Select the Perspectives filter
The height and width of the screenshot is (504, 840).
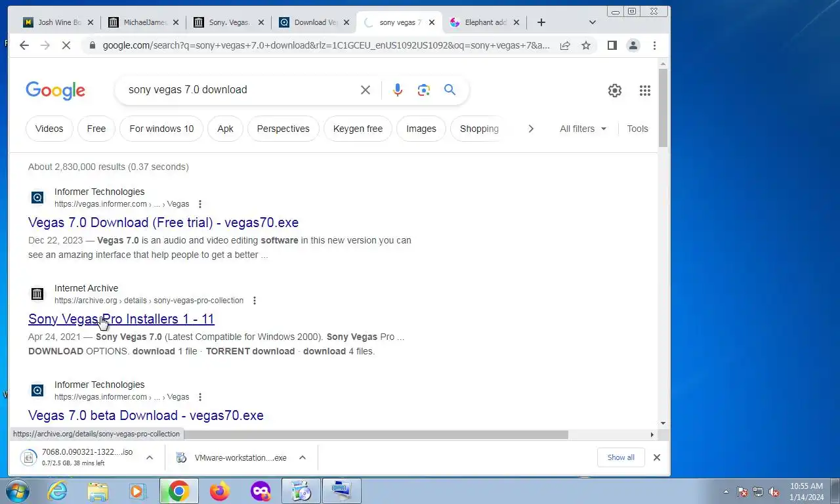coord(283,129)
